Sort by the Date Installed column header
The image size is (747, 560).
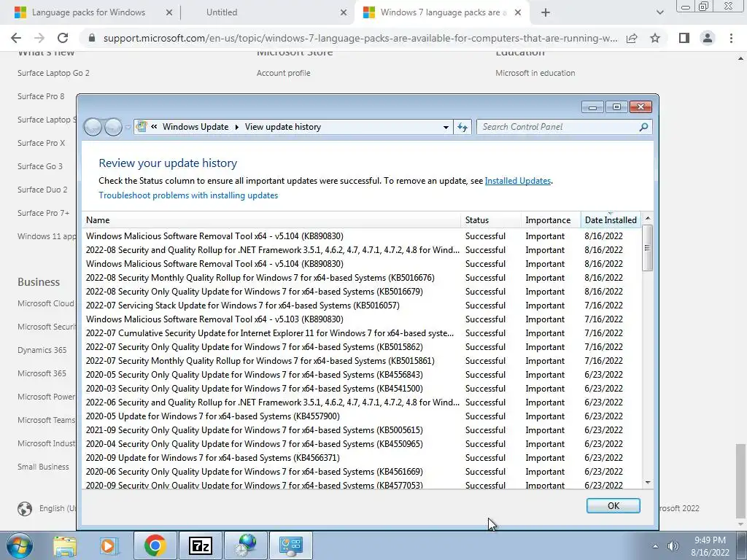point(611,220)
